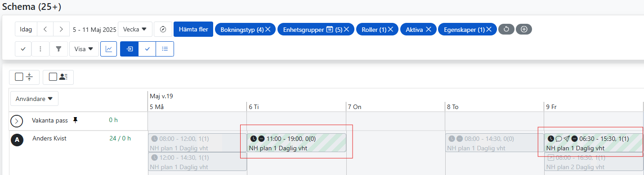Image resolution: width=644 pixels, height=175 pixels.
Task: Click the blue sign-in arrow toggle icon
Action: pyautogui.click(x=130, y=49)
